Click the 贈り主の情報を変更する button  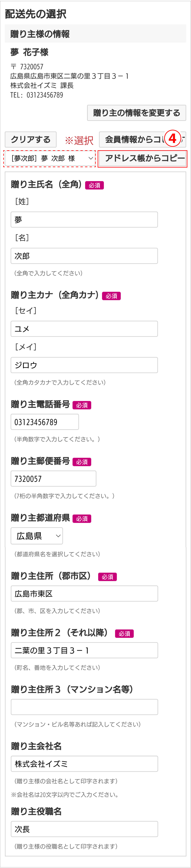(x=136, y=113)
